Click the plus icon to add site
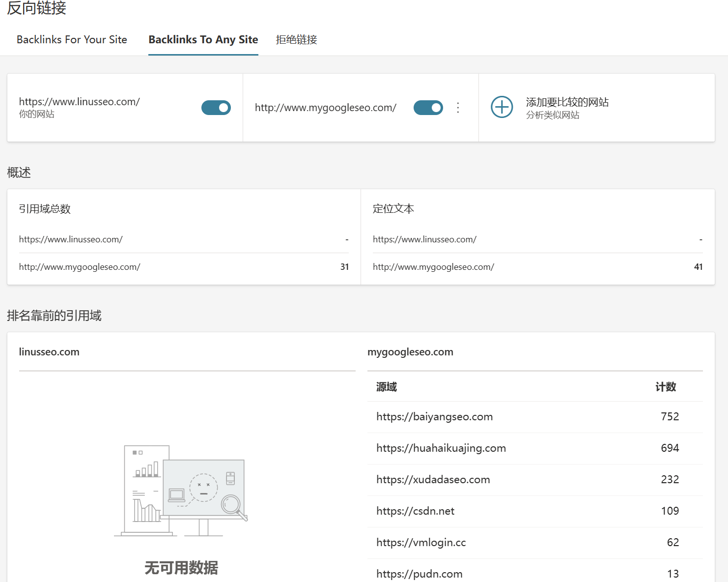Image resolution: width=728 pixels, height=582 pixels. (x=502, y=107)
